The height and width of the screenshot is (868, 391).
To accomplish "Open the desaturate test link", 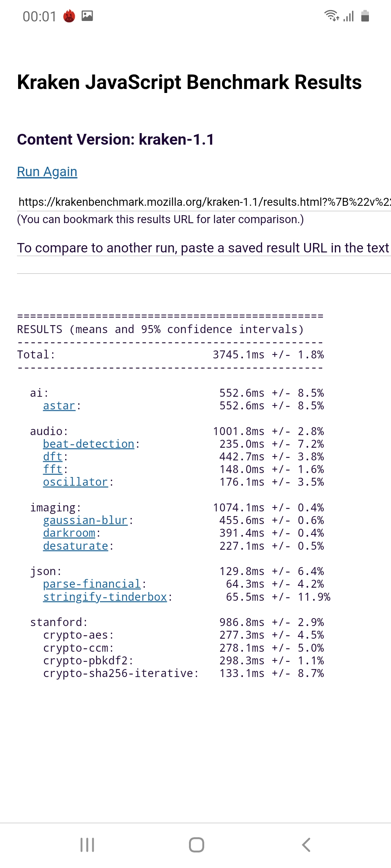I will (75, 546).
